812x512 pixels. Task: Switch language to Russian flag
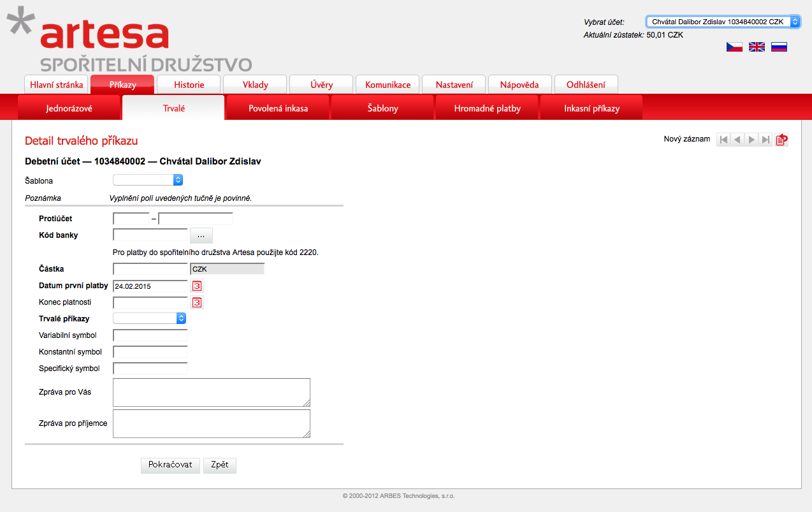pyautogui.click(x=779, y=47)
